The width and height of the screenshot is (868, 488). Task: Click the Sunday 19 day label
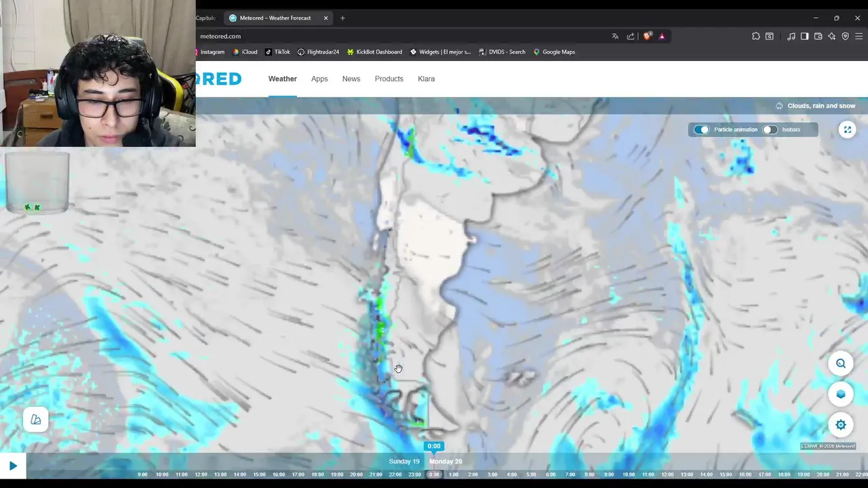click(x=404, y=462)
